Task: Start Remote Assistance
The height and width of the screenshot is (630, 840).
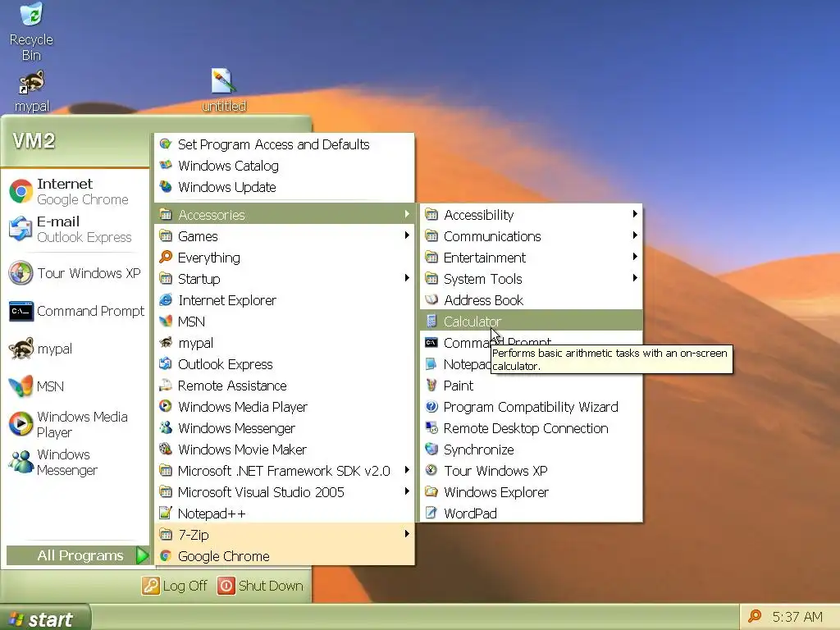Action: pos(285,386)
